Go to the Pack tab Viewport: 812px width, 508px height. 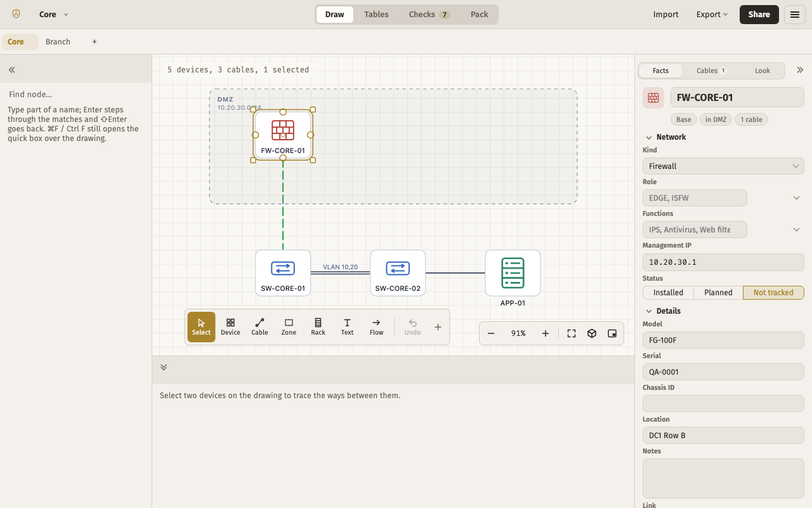pos(480,15)
